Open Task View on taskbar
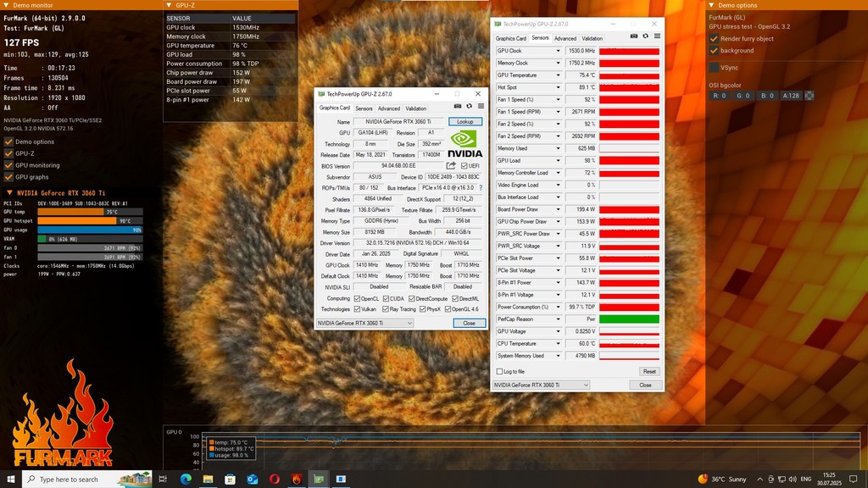This screenshot has width=868, height=488. [163, 480]
